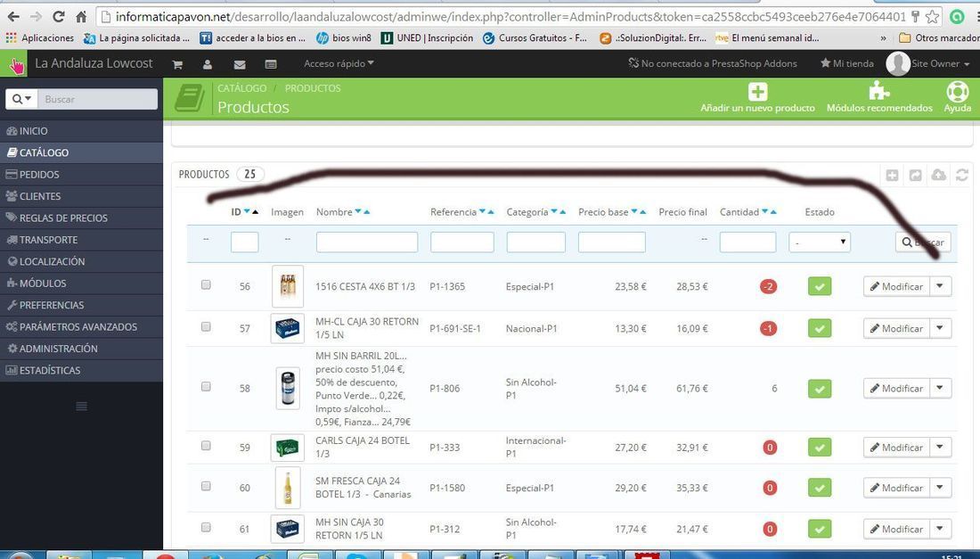Image resolution: width=980 pixels, height=559 pixels.
Task: Go to browser home icon
Action: tap(81, 16)
